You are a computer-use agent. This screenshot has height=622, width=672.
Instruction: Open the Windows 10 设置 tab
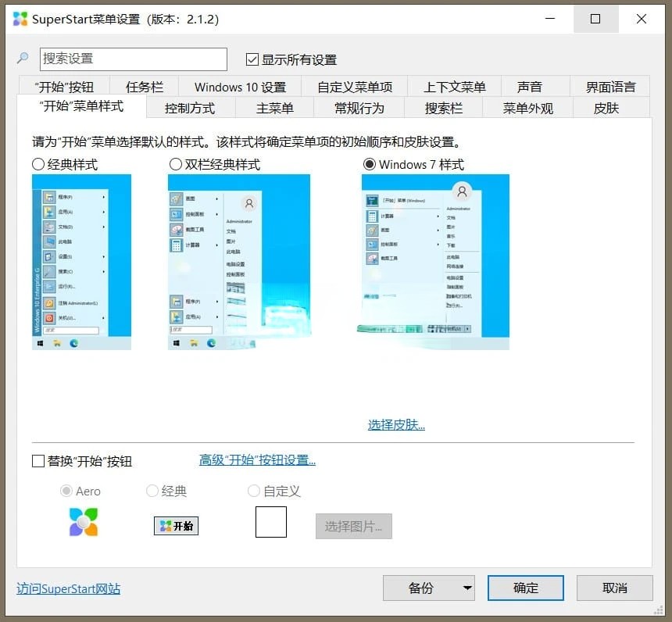click(240, 87)
